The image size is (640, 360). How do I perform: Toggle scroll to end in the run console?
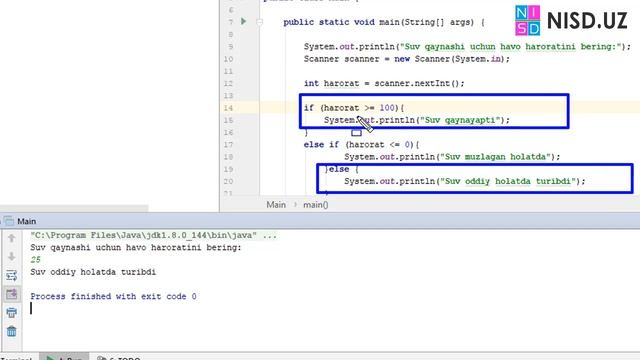pyautogui.click(x=11, y=294)
